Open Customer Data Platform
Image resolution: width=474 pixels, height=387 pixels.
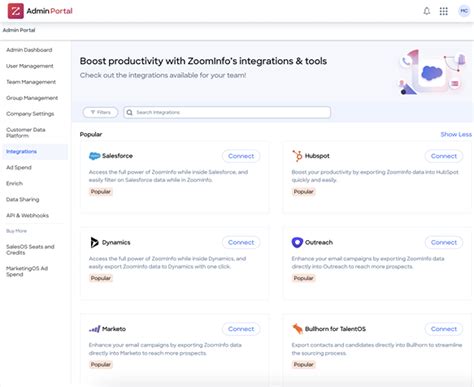[x=26, y=133]
